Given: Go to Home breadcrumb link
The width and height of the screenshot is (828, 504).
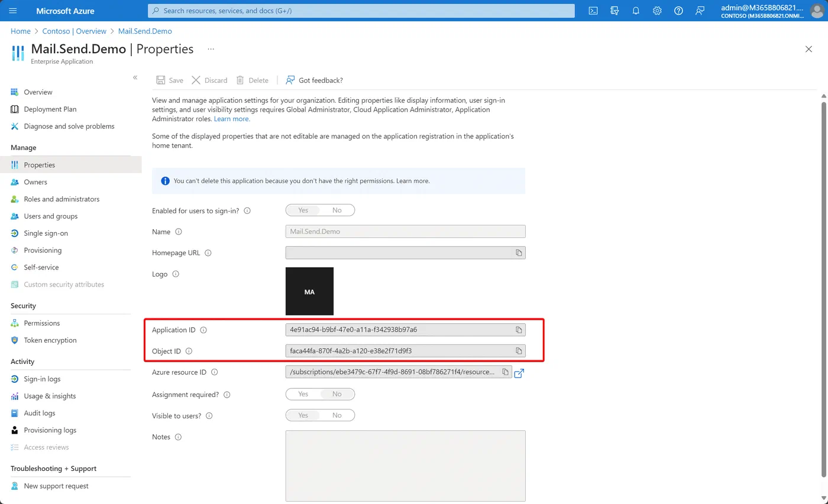Looking at the screenshot, I should pyautogui.click(x=21, y=31).
